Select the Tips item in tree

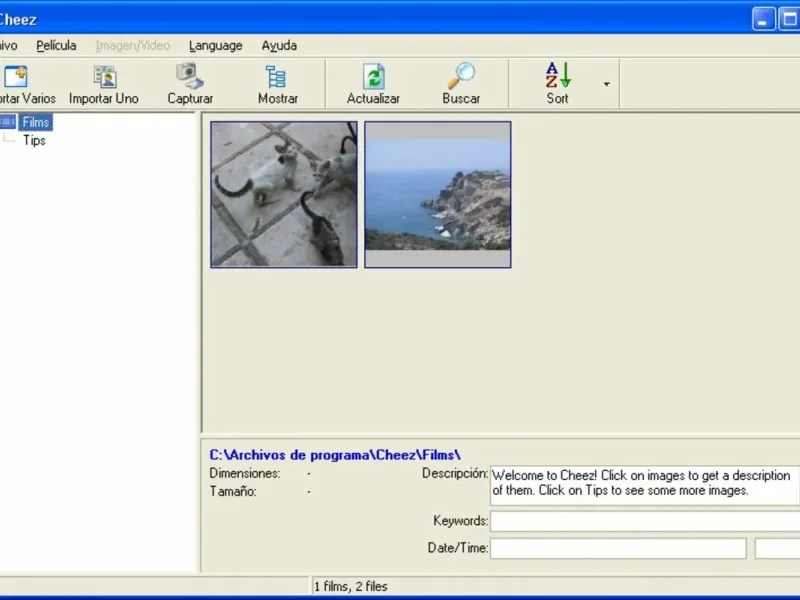click(34, 140)
